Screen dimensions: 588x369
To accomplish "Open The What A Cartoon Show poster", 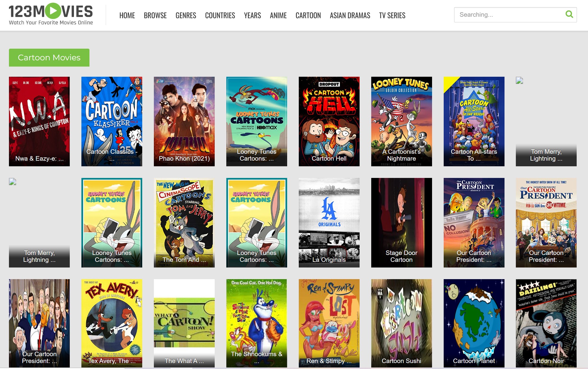I will 184,323.
